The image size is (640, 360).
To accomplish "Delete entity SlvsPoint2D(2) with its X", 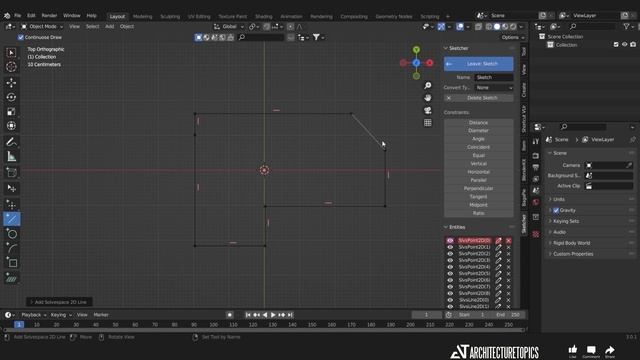I will point(509,254).
